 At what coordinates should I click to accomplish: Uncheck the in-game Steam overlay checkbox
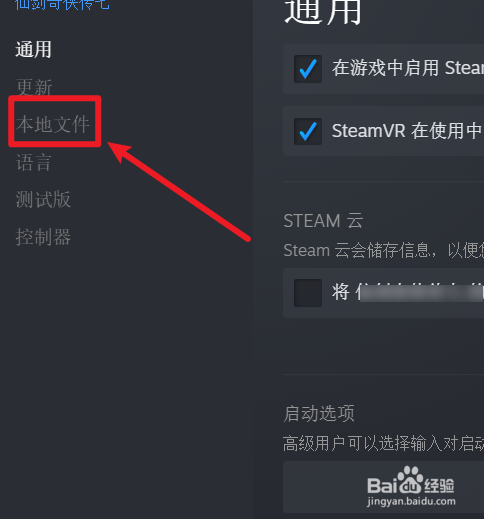pyautogui.click(x=308, y=69)
